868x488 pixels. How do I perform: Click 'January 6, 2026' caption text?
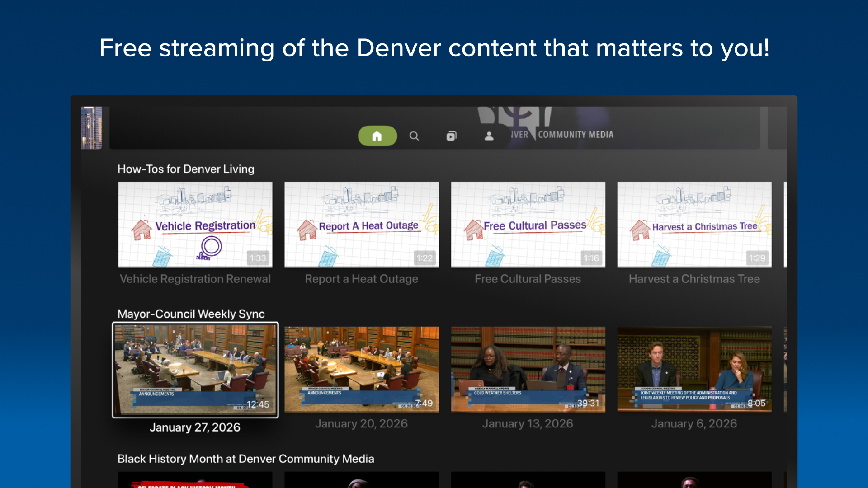pyautogui.click(x=694, y=424)
